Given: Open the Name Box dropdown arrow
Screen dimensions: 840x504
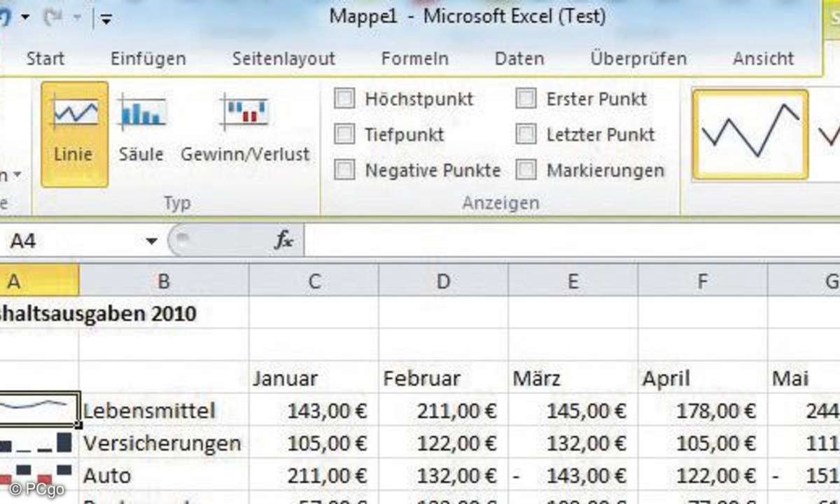Looking at the screenshot, I should [x=151, y=241].
